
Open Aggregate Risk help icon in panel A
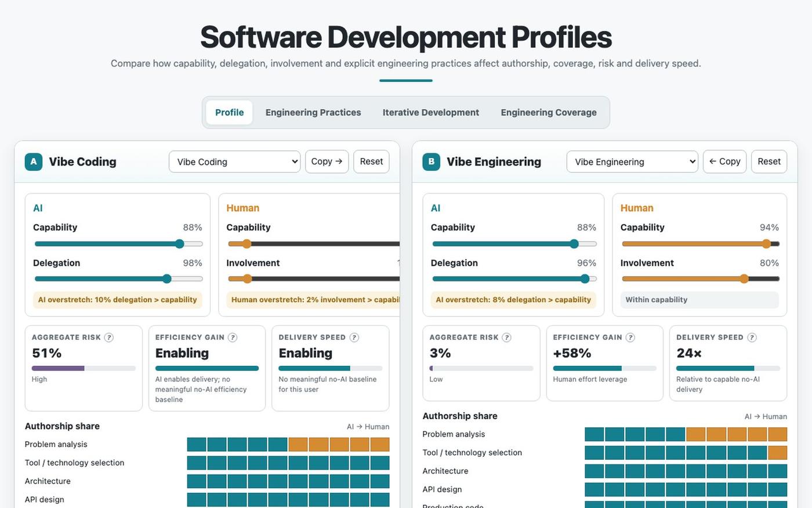[x=108, y=337]
